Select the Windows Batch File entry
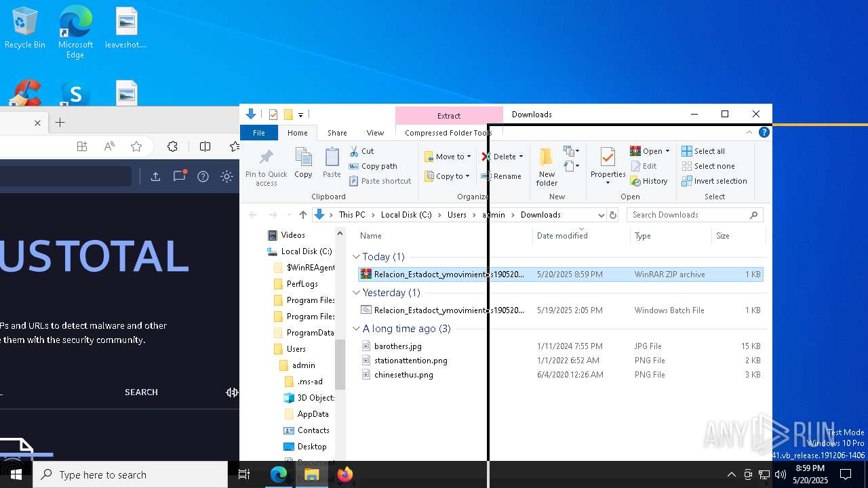The width and height of the screenshot is (868, 488). point(561,310)
